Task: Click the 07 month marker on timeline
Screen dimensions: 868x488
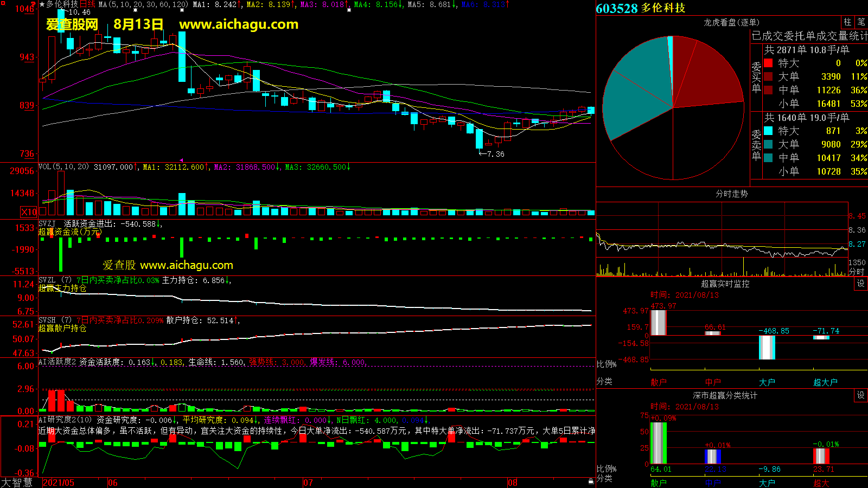Action: (308, 483)
